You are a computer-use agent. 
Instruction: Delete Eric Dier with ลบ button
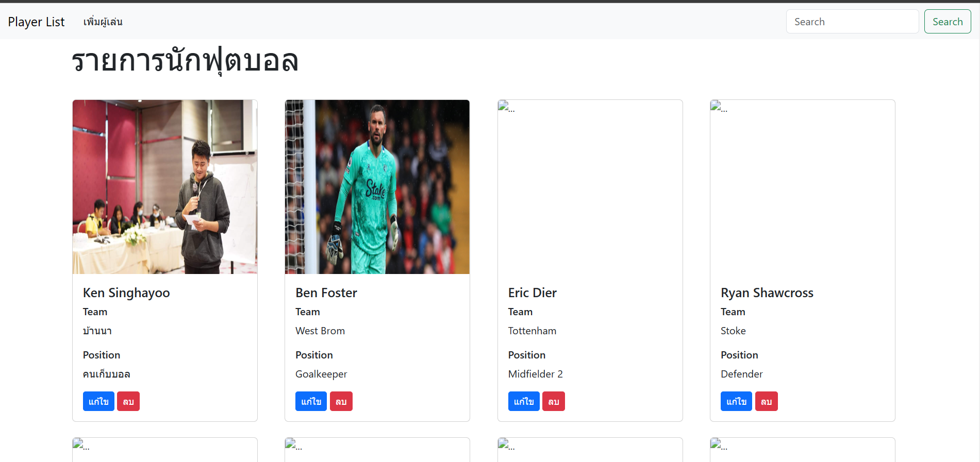tap(554, 401)
